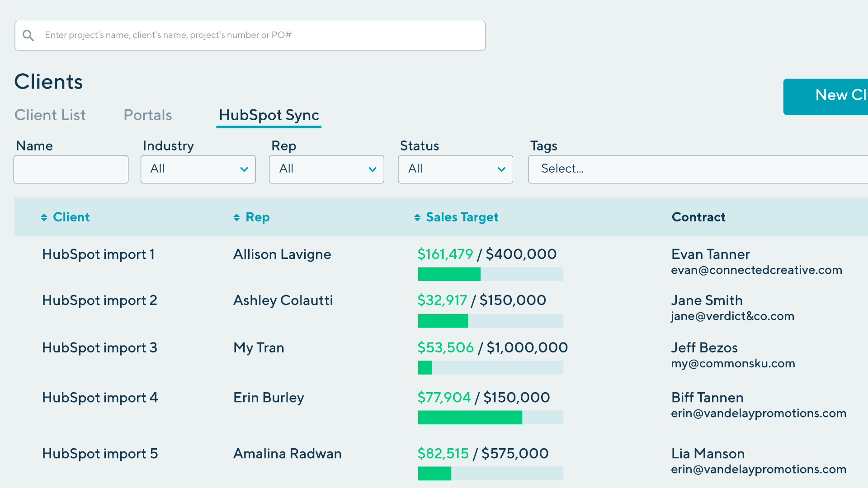Screen dimensions: 868x488
Task: Focus the Name filter input
Action: (x=71, y=169)
